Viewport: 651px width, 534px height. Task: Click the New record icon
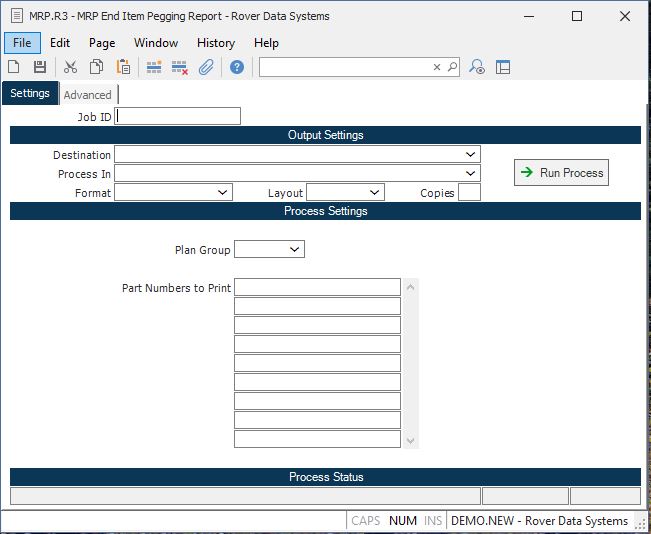[14, 67]
